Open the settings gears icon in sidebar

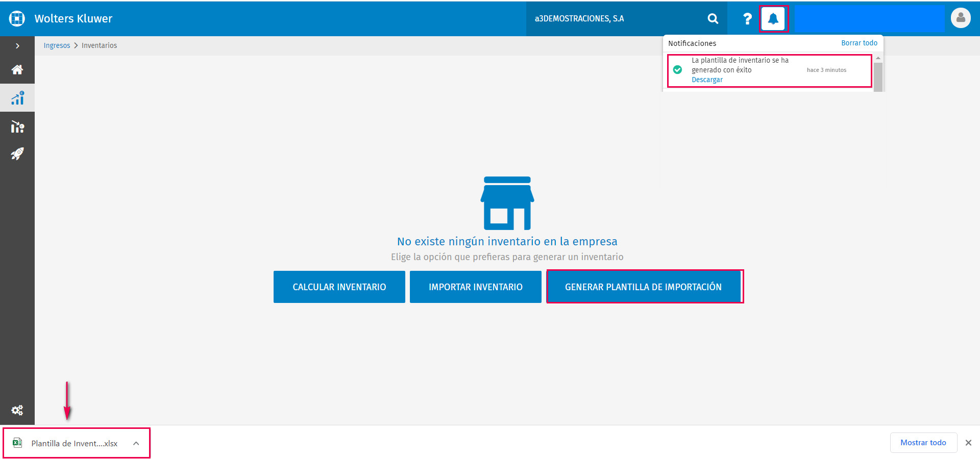[x=17, y=410]
